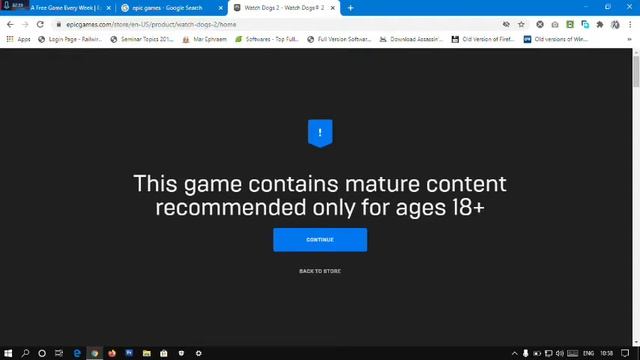The height and width of the screenshot is (360, 640).
Task: Close the Google Search tab
Action: pos(221,8)
